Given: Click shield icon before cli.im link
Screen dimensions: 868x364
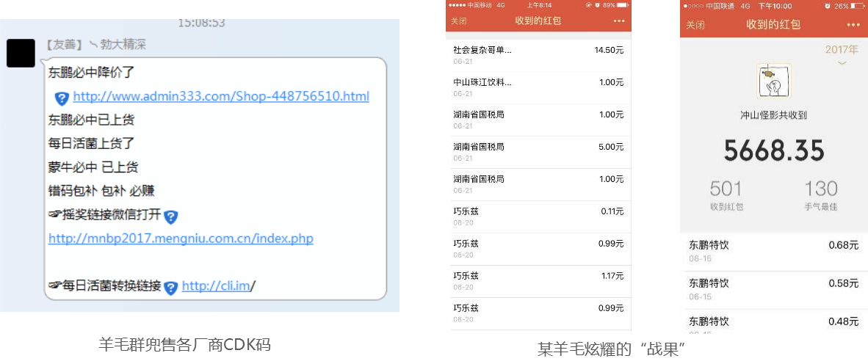Looking at the screenshot, I should point(171,287).
